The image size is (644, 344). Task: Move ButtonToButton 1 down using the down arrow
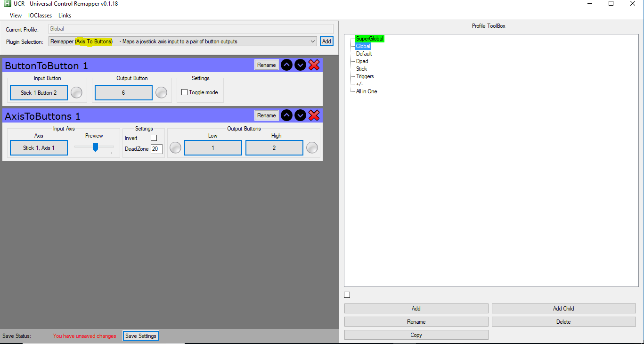(300, 65)
